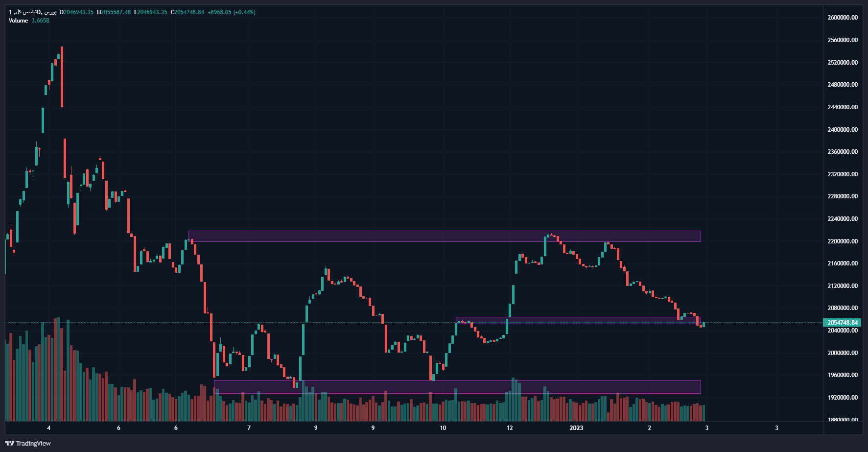Click the 2600000.00 price axis label
The image size is (868, 452).
coord(843,18)
